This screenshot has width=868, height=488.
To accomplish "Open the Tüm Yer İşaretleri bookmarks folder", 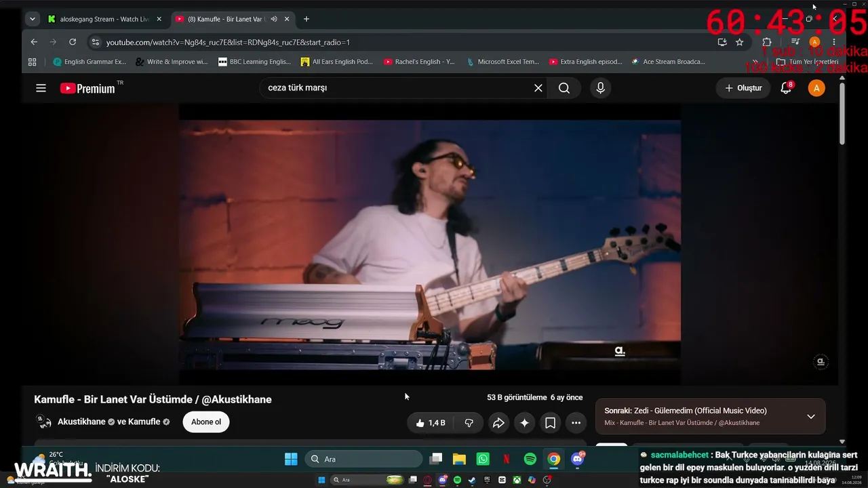I will click(809, 62).
